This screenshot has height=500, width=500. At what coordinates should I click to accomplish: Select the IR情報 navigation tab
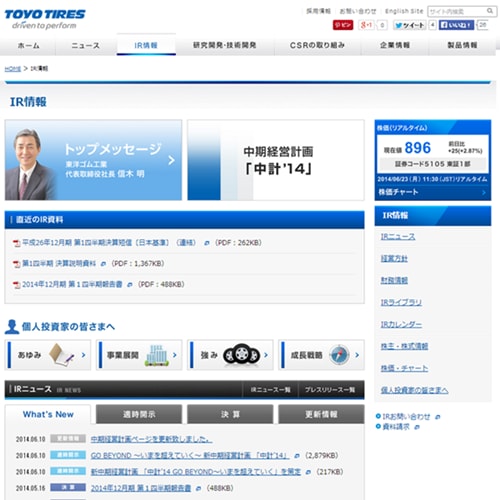[x=146, y=45]
